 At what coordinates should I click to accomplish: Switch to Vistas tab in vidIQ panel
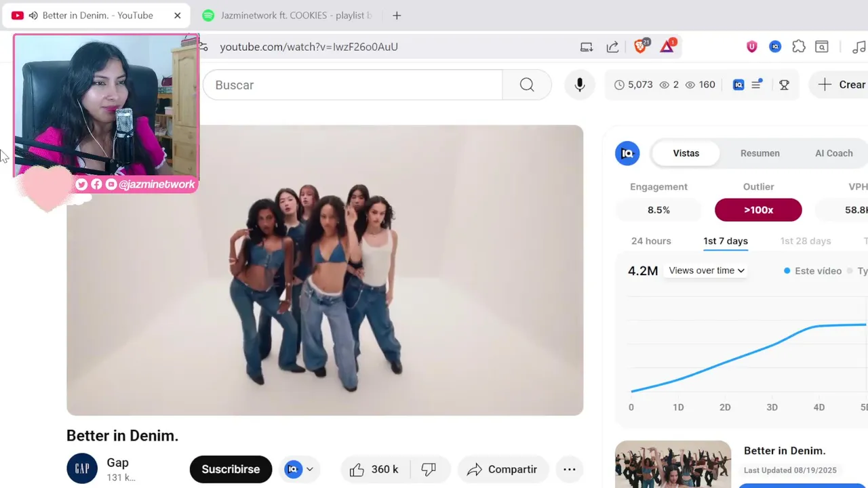(686, 153)
